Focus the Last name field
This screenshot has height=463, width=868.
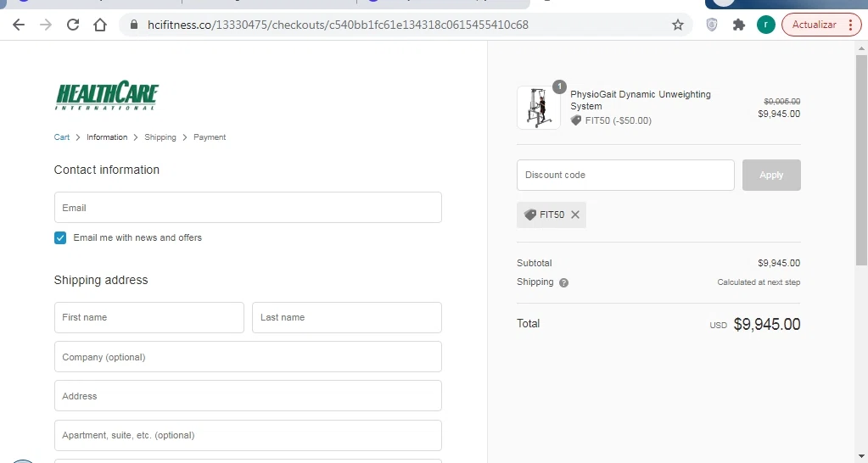pyautogui.click(x=347, y=317)
